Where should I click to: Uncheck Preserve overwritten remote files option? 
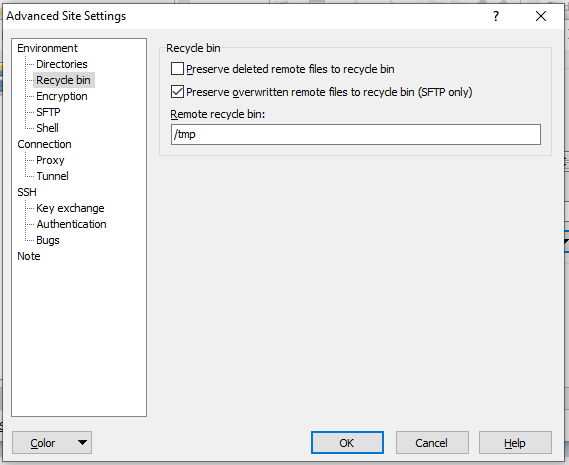click(x=177, y=92)
